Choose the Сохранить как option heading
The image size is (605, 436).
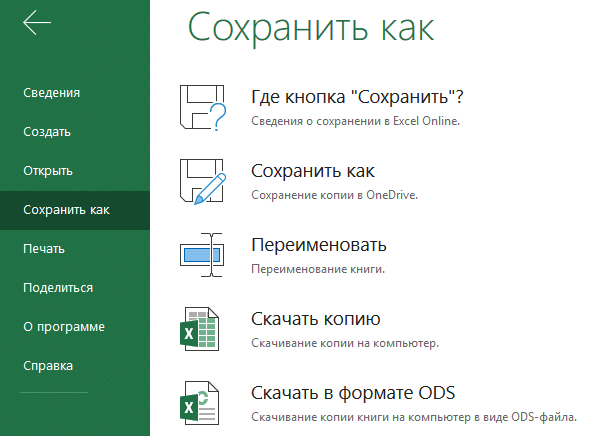313,171
